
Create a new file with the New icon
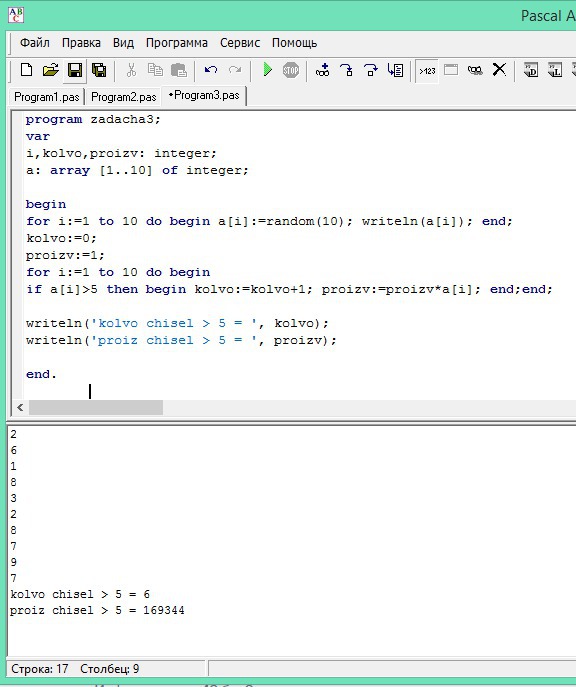27,70
